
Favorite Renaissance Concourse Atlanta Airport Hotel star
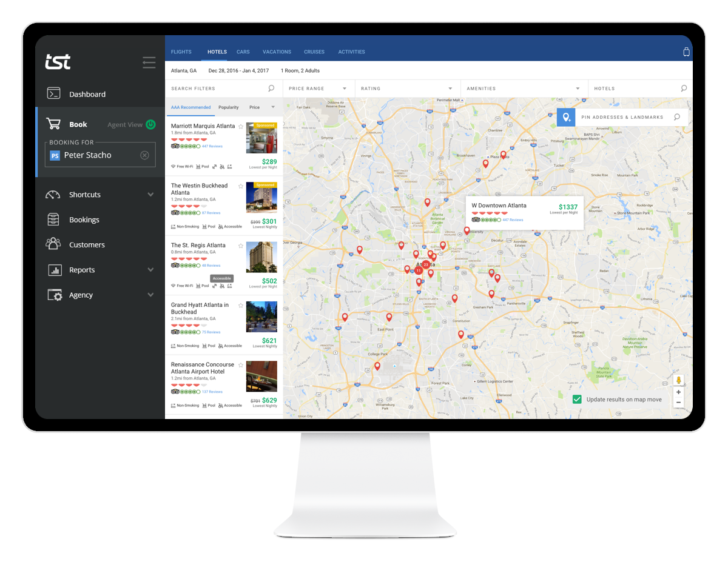tap(241, 365)
